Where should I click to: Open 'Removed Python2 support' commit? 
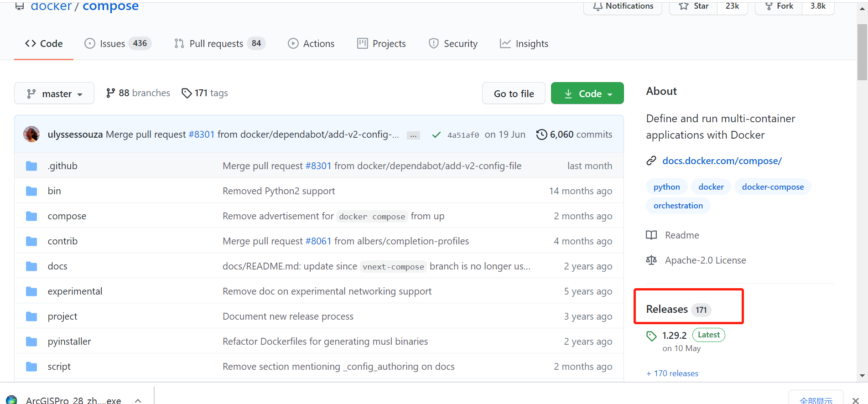coord(279,191)
